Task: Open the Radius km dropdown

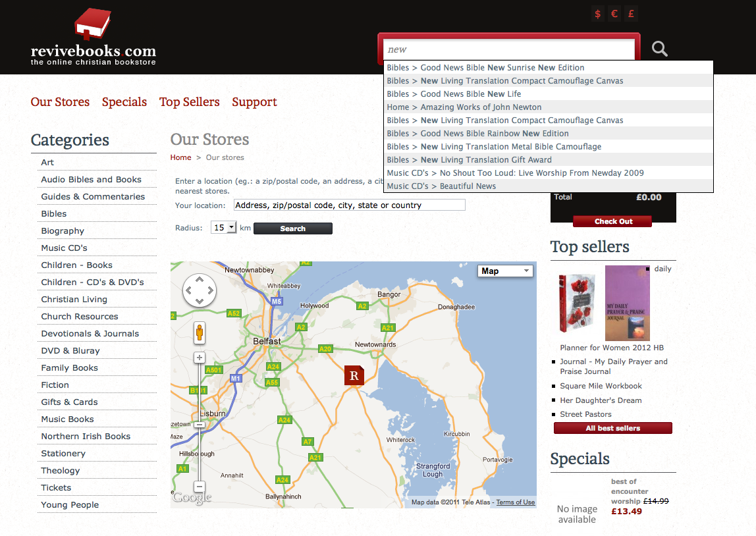Action: tap(223, 228)
